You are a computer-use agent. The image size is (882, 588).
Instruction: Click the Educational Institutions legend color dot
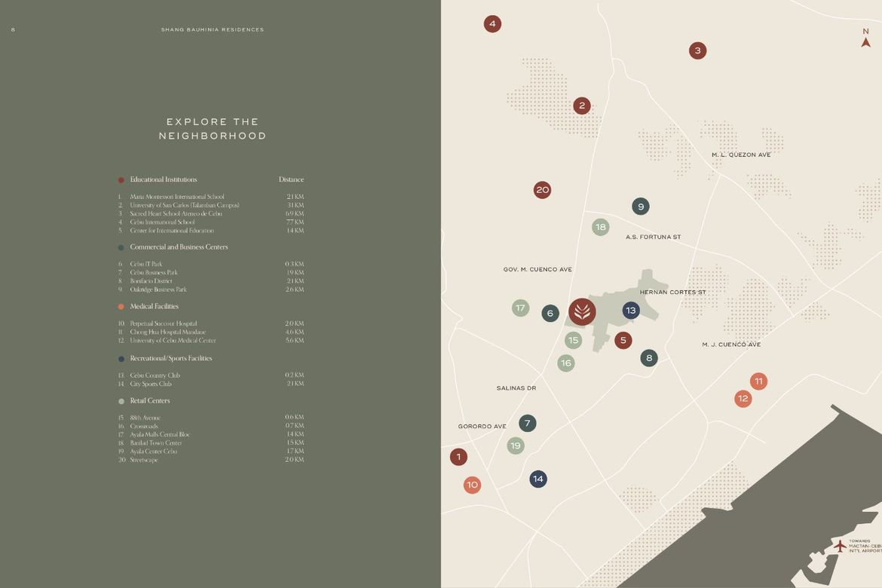coord(121,180)
